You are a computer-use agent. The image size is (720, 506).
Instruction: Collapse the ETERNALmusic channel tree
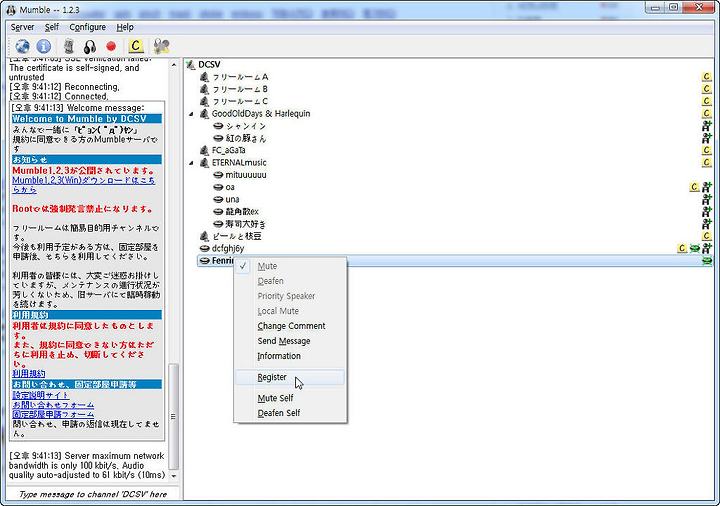tap(191, 163)
